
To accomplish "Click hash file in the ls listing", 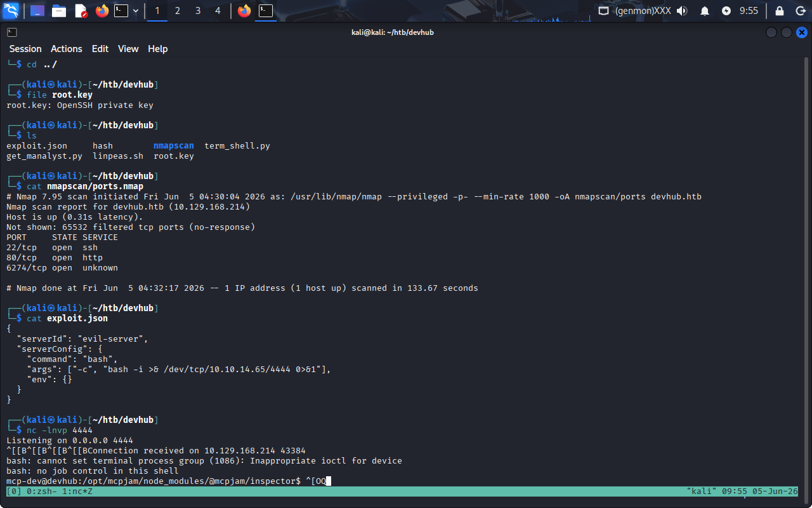I will (103, 146).
